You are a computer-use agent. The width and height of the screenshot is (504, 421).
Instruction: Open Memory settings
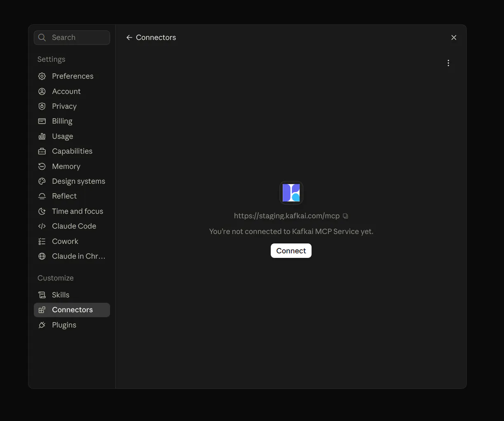pos(72,166)
